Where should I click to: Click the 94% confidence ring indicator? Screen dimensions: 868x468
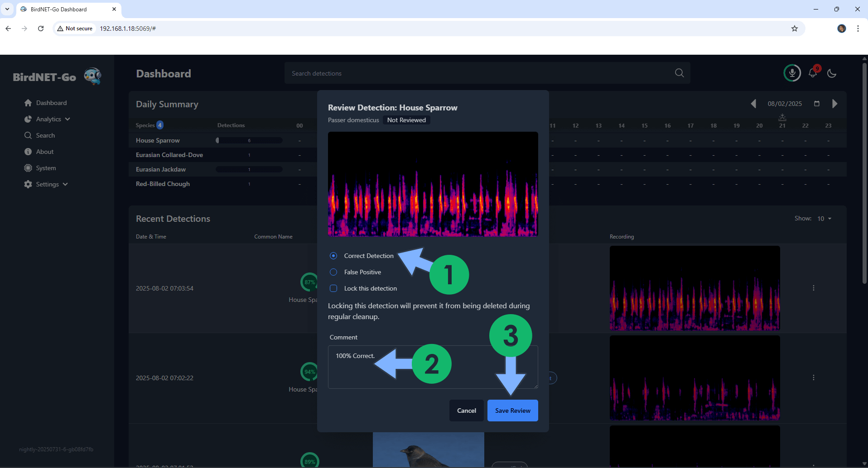[309, 372]
